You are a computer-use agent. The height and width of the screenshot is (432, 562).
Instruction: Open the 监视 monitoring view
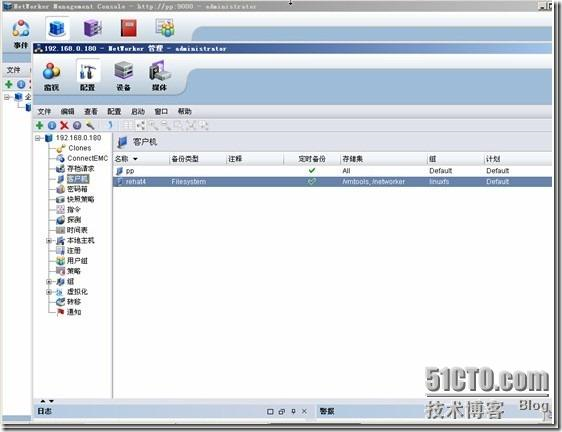click(51, 76)
